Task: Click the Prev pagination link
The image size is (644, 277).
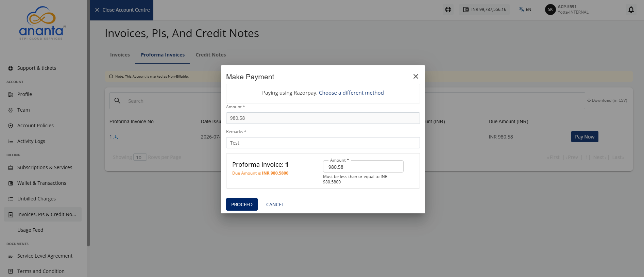Action: point(572,157)
